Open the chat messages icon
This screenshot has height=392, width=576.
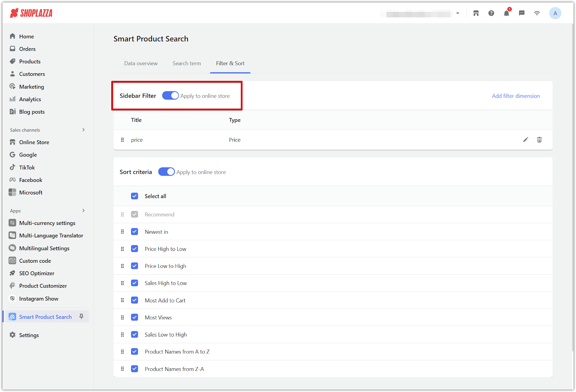coord(522,13)
